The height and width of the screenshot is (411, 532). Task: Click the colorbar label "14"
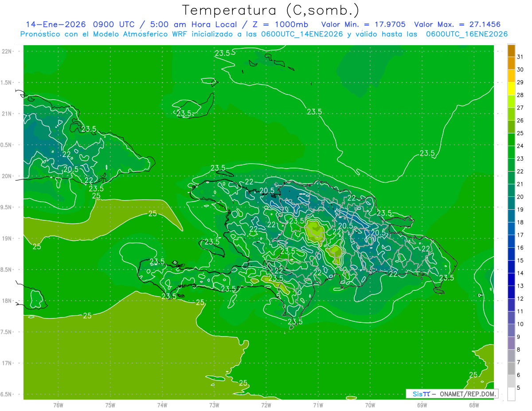point(520,273)
